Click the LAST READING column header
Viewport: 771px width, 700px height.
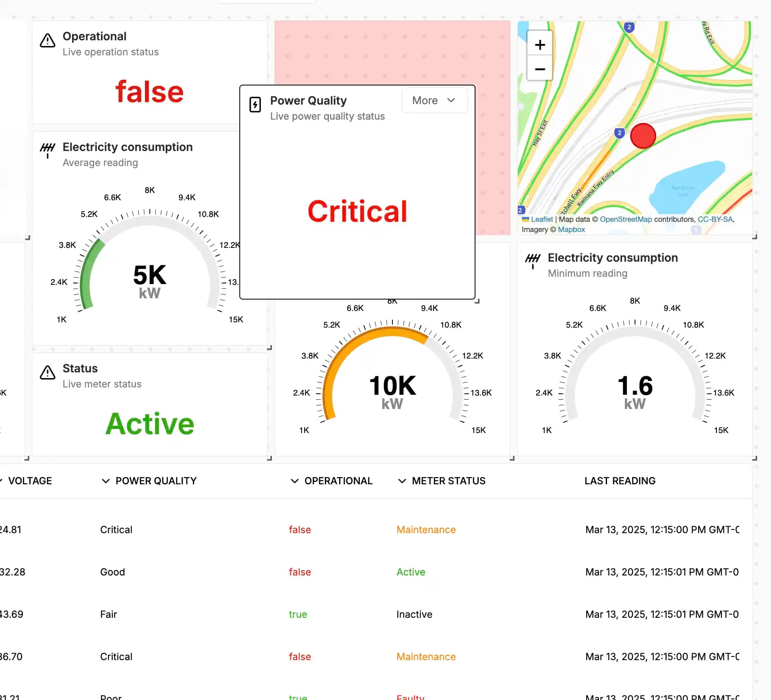(620, 481)
